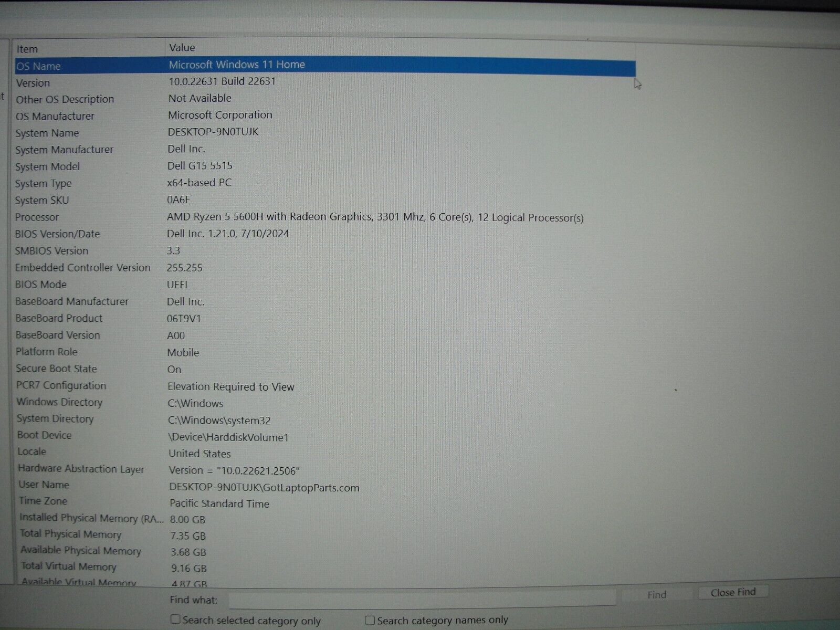Enable Search selected category only checkbox
The height and width of the screenshot is (630, 840).
tap(176, 619)
